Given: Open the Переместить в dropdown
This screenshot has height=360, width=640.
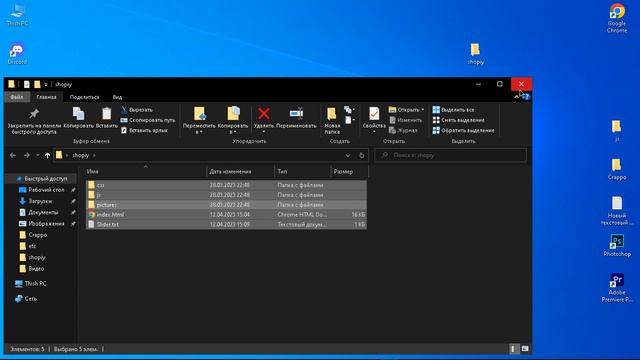Looking at the screenshot, I should [x=199, y=121].
